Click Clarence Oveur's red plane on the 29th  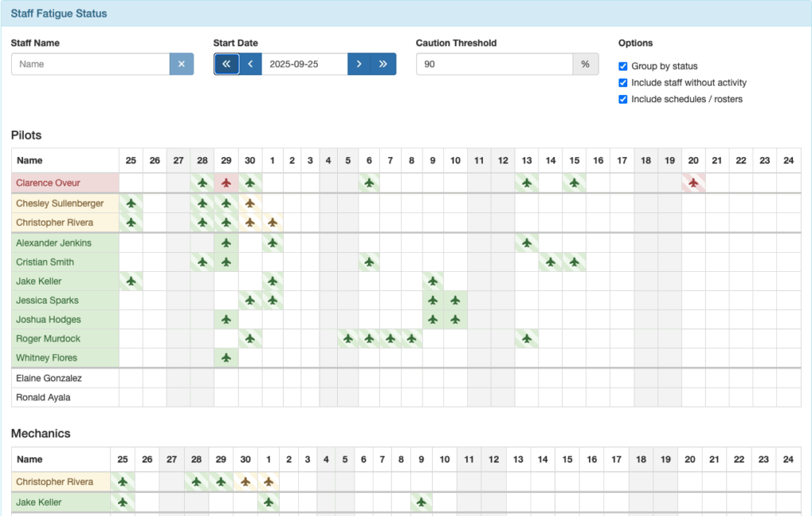[226, 183]
